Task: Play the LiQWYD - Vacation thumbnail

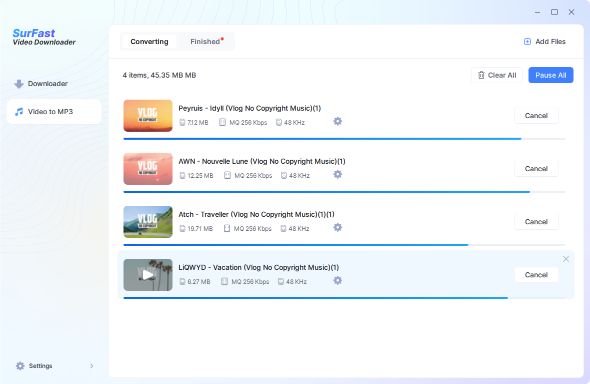Action: pos(148,275)
